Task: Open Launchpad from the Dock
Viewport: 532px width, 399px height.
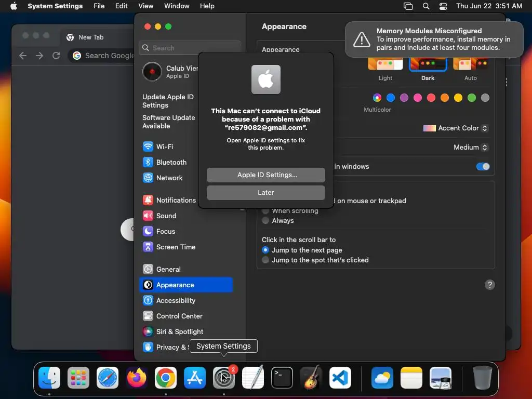Action: [x=78, y=378]
